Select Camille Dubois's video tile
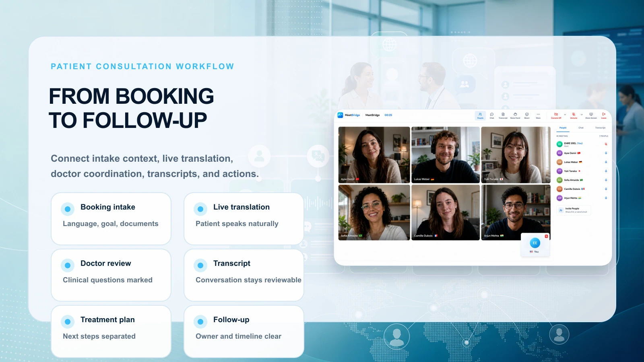Screen dimensions: 644x362 coord(446,212)
